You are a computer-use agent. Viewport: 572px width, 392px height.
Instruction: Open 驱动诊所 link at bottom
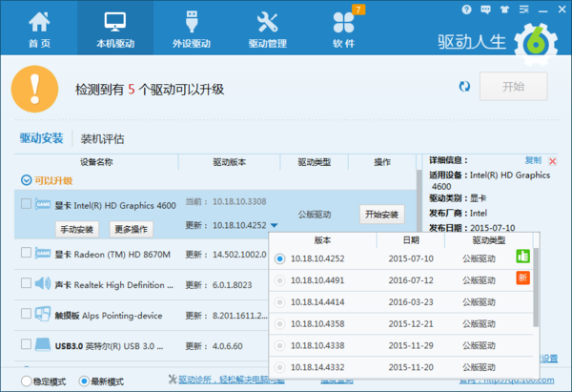click(x=232, y=380)
